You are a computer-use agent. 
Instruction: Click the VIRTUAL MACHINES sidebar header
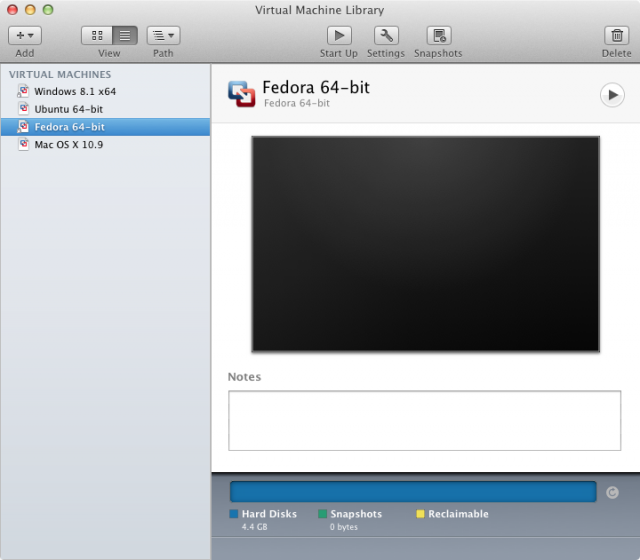[x=60, y=75]
